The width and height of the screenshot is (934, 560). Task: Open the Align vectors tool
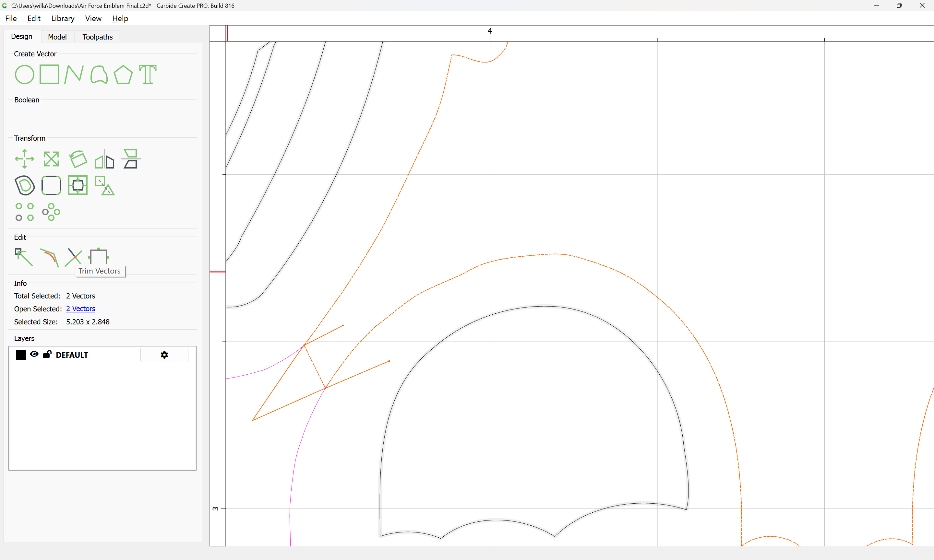[131, 159]
